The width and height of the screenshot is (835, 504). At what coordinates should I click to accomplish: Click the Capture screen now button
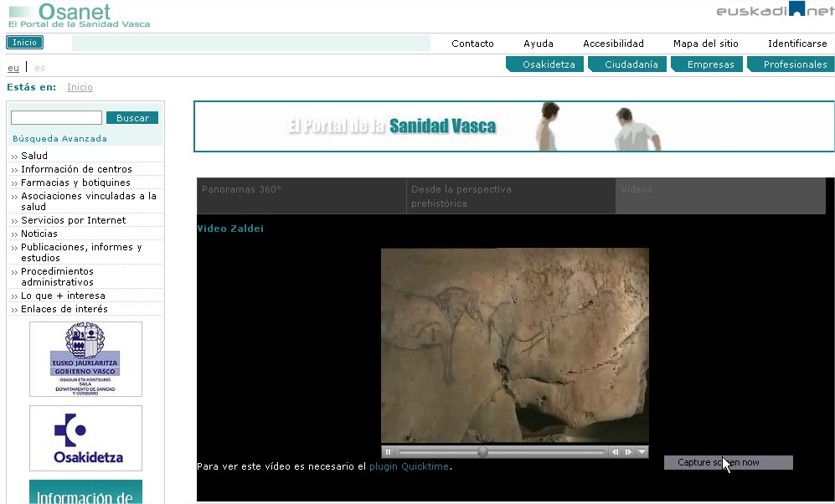[729, 462]
